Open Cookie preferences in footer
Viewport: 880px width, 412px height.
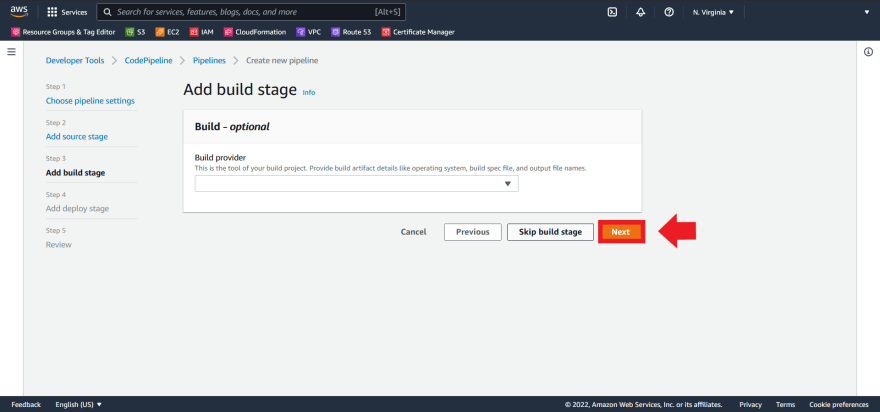point(838,404)
